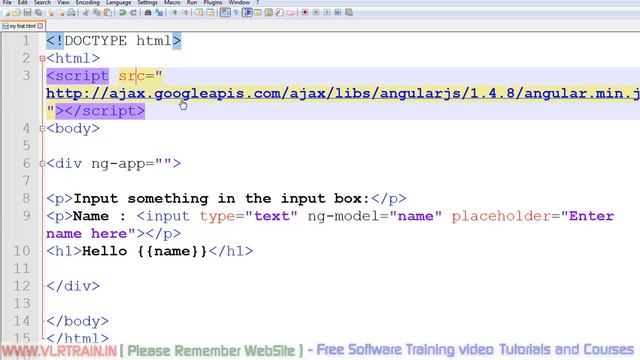
Task: Click the type="text" attribute on line 9
Action: [249, 216]
